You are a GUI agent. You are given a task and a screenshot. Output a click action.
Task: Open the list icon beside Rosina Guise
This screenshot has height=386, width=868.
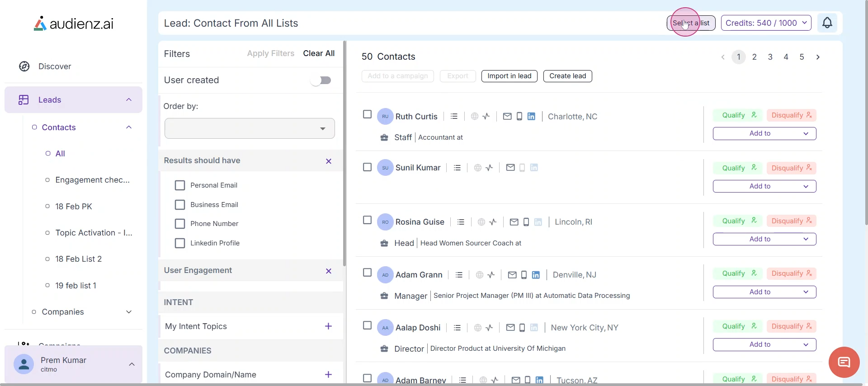tap(461, 222)
